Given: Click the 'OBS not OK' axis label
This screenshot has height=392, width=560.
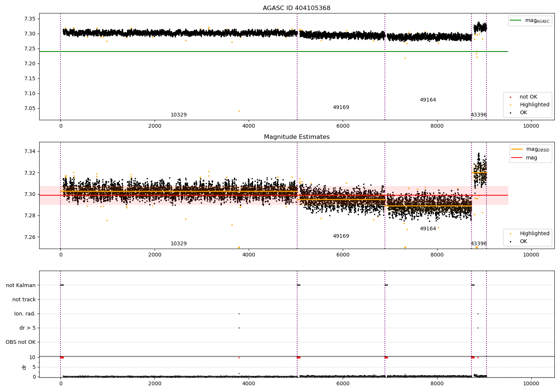Looking at the screenshot, I should pyautogui.click(x=21, y=342).
